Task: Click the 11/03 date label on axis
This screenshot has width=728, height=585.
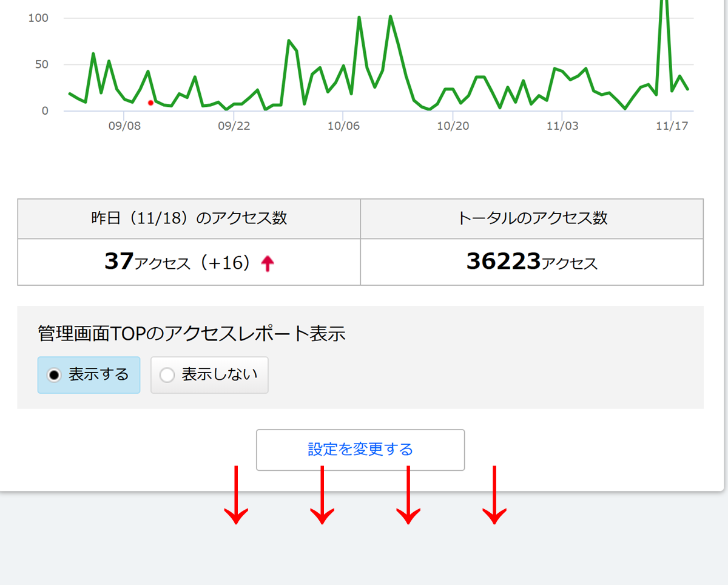Action: point(562,126)
